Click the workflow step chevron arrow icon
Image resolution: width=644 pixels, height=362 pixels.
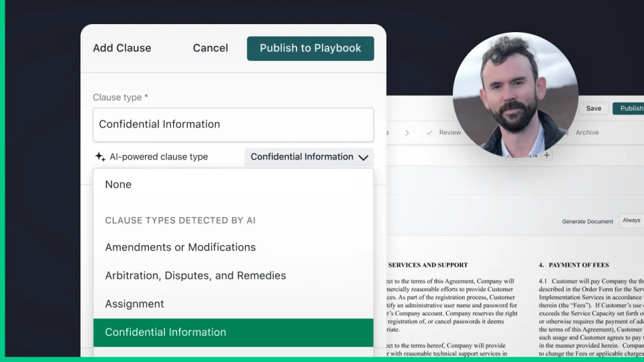click(x=407, y=133)
